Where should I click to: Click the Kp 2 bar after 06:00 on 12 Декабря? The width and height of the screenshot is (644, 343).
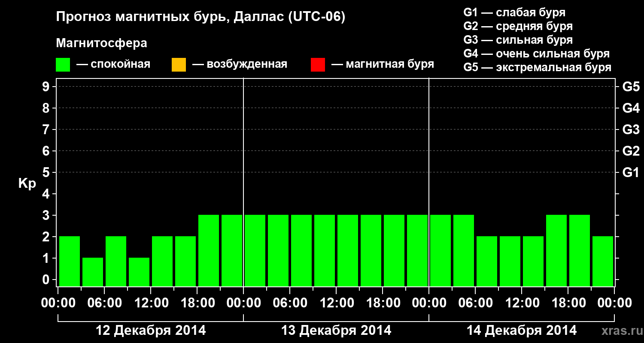[x=116, y=261]
